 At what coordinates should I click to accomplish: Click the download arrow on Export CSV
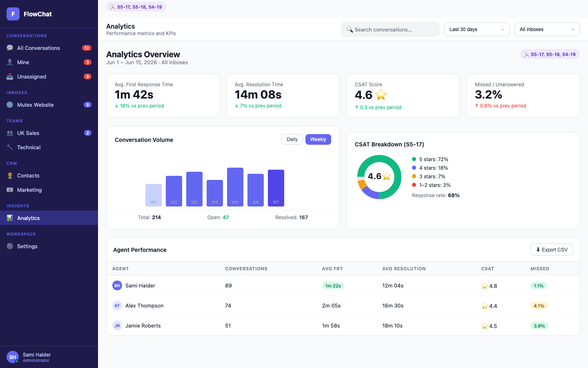[x=538, y=249]
